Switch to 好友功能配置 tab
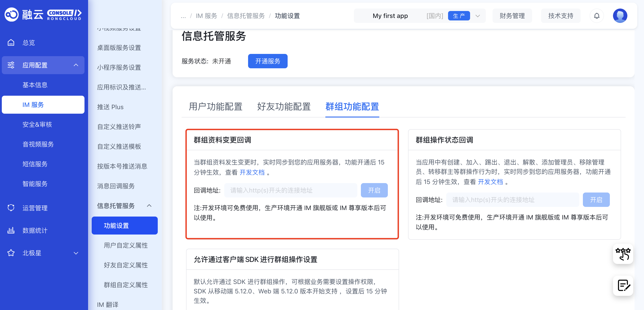Screen dimensions: 644x310 pyautogui.click(x=284, y=106)
